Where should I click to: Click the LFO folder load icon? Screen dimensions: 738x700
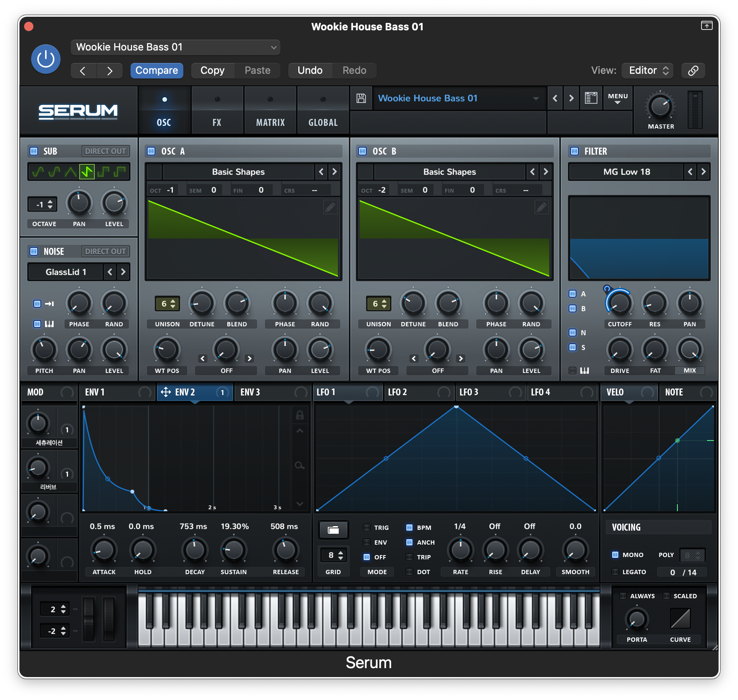point(333,530)
